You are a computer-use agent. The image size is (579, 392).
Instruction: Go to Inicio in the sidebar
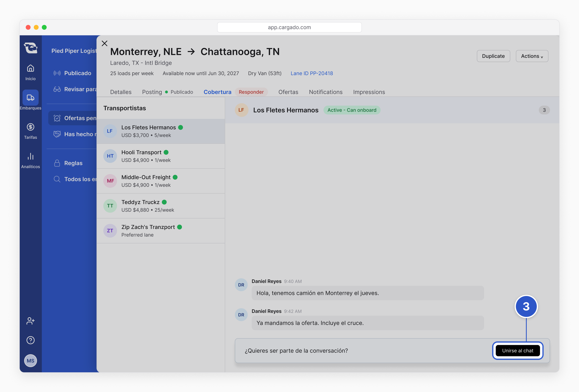tap(30, 72)
